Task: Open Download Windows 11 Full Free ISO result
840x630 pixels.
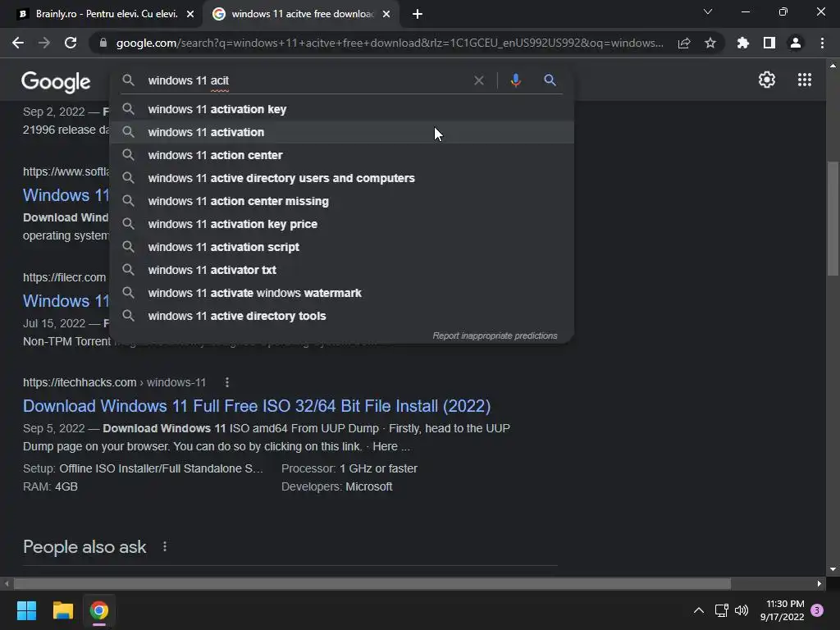Action: (257, 406)
